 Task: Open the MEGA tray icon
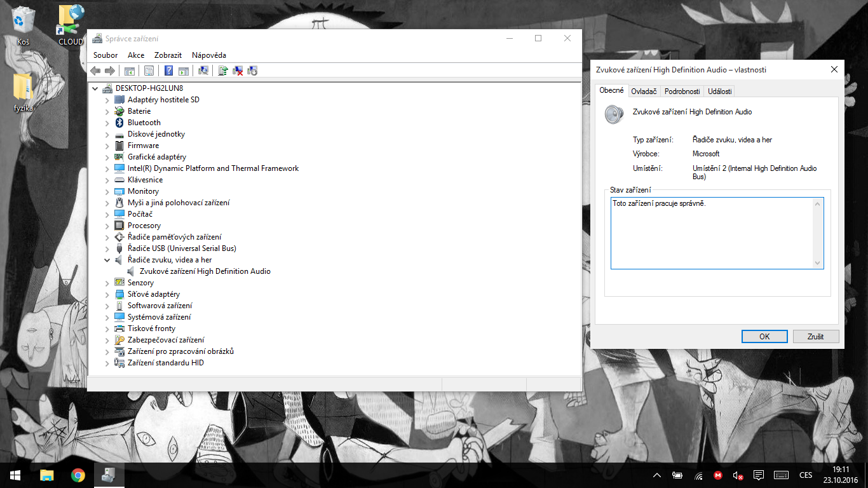click(718, 475)
